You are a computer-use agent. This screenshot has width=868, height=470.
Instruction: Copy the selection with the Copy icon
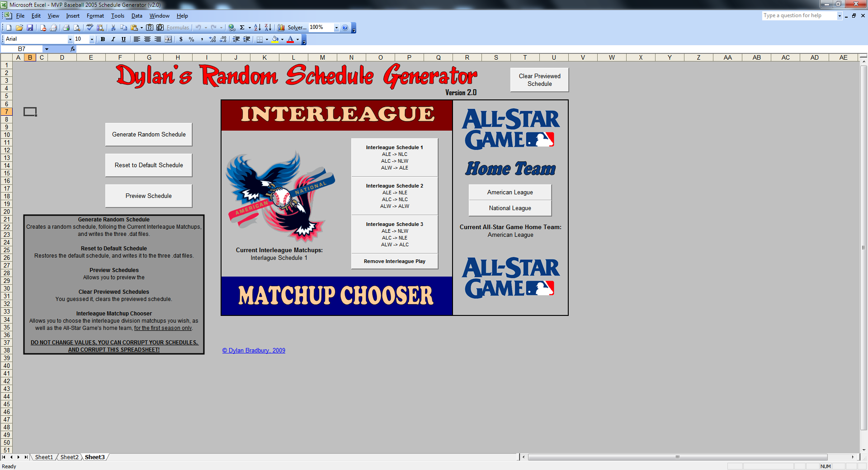click(x=123, y=28)
